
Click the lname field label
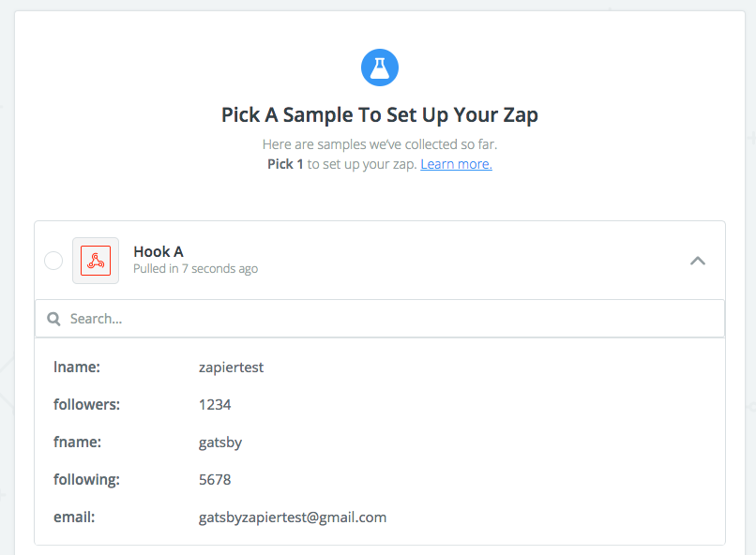coord(77,367)
